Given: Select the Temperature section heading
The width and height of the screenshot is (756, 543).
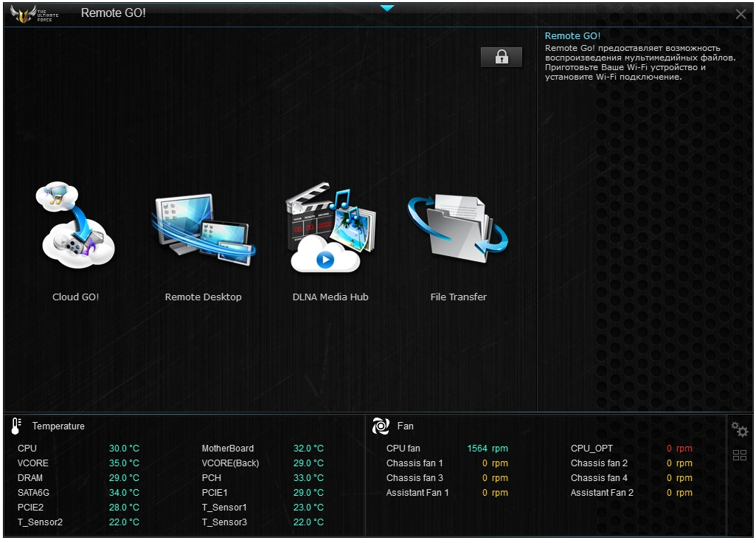Looking at the screenshot, I should (58, 426).
